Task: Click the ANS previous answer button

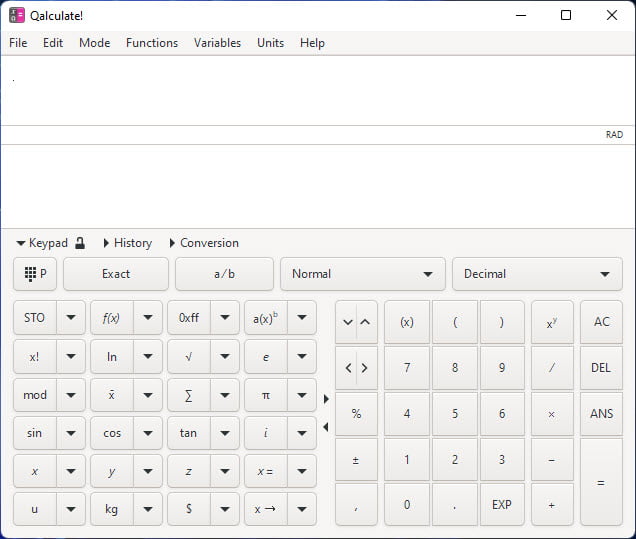Action: (x=602, y=414)
